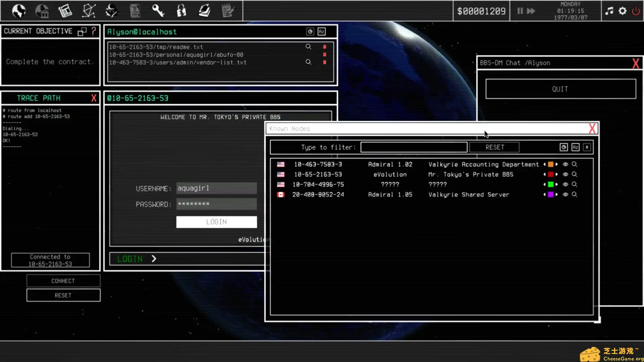Click the hacker spy icon
The height and width of the screenshot is (362, 644).
(x=111, y=11)
